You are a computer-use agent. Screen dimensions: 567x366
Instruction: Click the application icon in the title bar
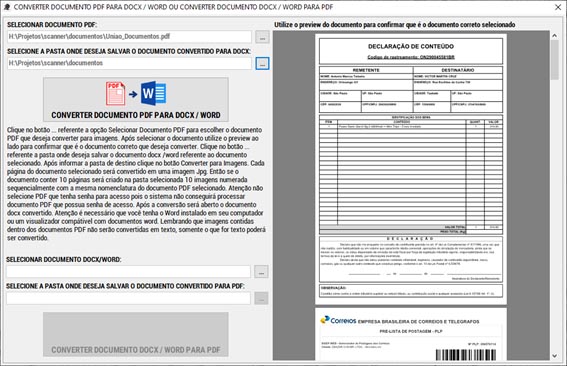pos(7,7)
